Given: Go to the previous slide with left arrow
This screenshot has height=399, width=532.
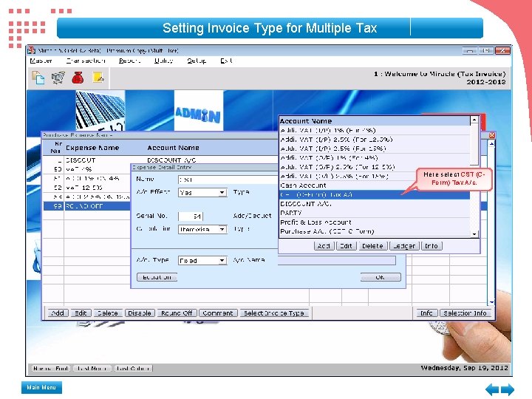Looking at the screenshot, I should click(492, 389).
